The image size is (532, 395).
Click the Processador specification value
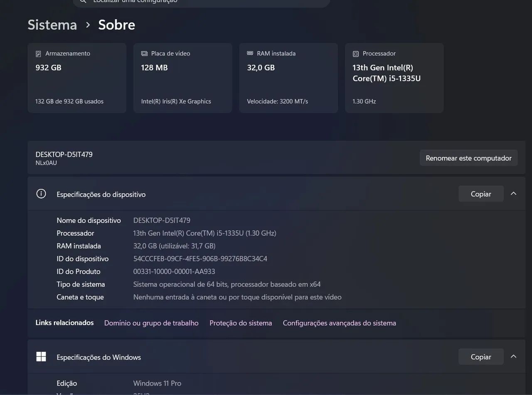(204, 233)
